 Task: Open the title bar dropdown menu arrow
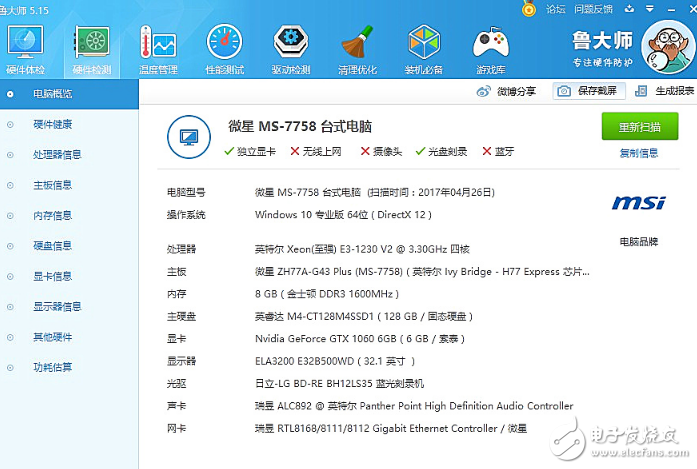(650, 8)
